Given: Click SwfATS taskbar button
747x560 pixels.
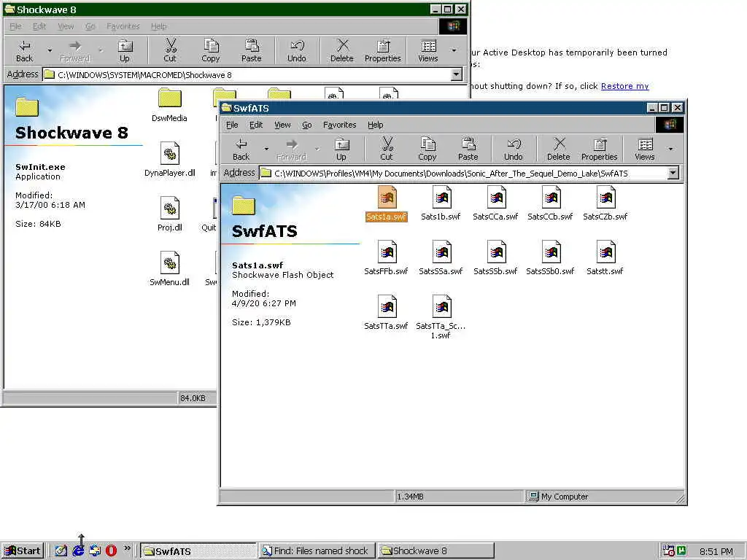Looking at the screenshot, I should click(x=198, y=551).
